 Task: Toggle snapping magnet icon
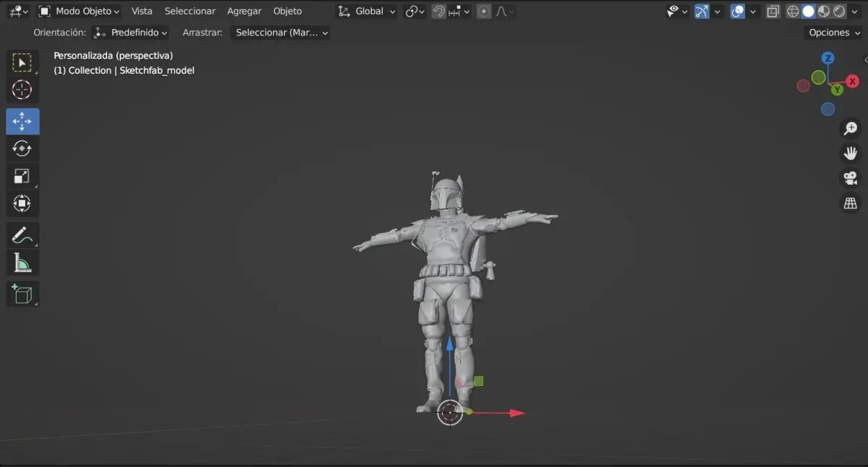pos(438,12)
